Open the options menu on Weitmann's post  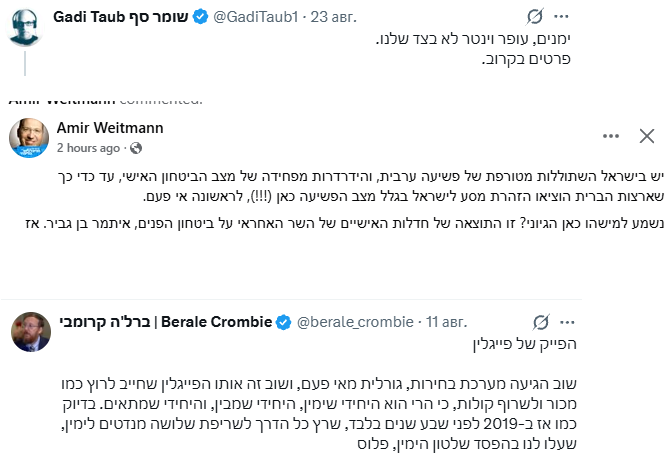coord(611,136)
